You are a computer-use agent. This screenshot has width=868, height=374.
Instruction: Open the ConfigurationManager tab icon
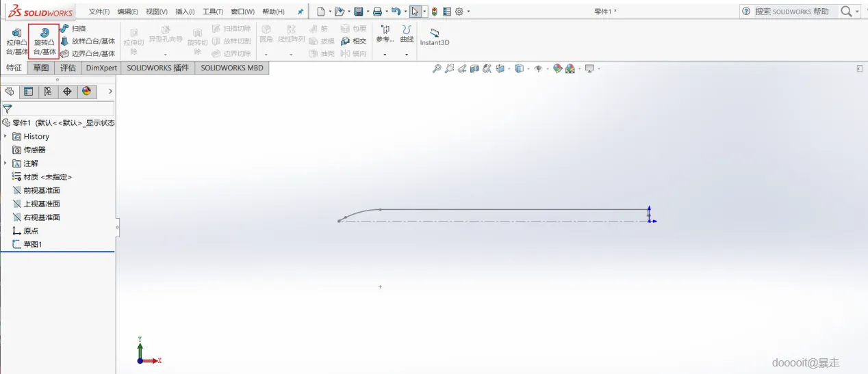point(47,91)
